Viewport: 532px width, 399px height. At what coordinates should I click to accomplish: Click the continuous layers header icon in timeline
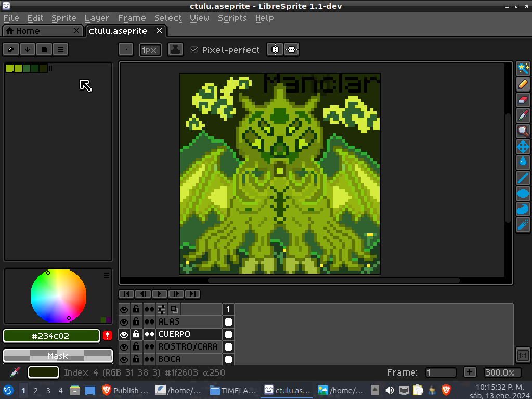(149, 310)
